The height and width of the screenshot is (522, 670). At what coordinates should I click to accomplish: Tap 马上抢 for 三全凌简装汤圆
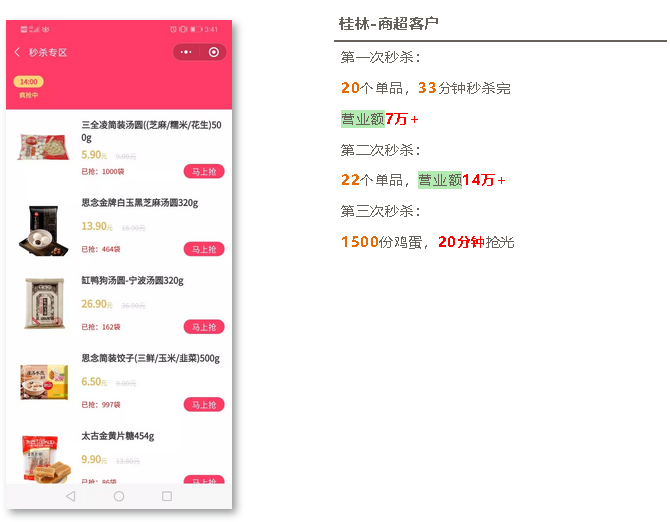(204, 171)
